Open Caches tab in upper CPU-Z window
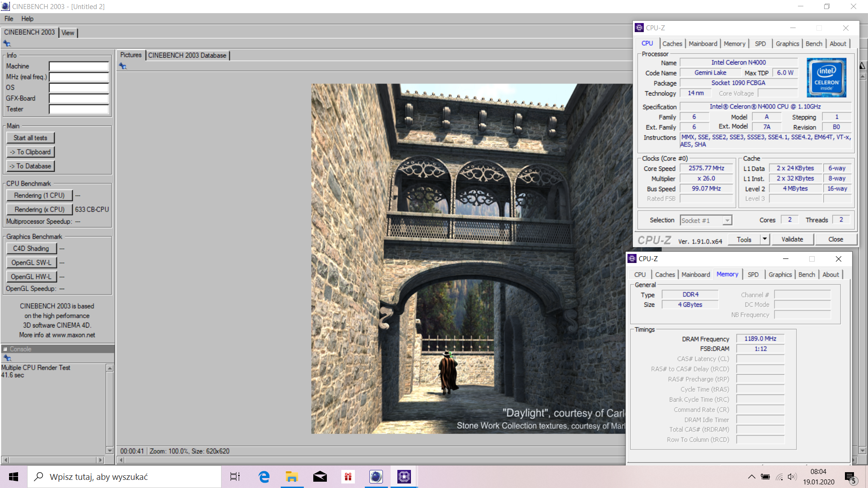 [672, 43]
